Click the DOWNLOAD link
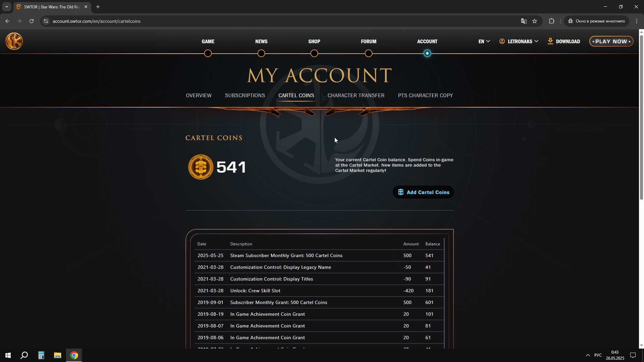 click(x=564, y=41)
